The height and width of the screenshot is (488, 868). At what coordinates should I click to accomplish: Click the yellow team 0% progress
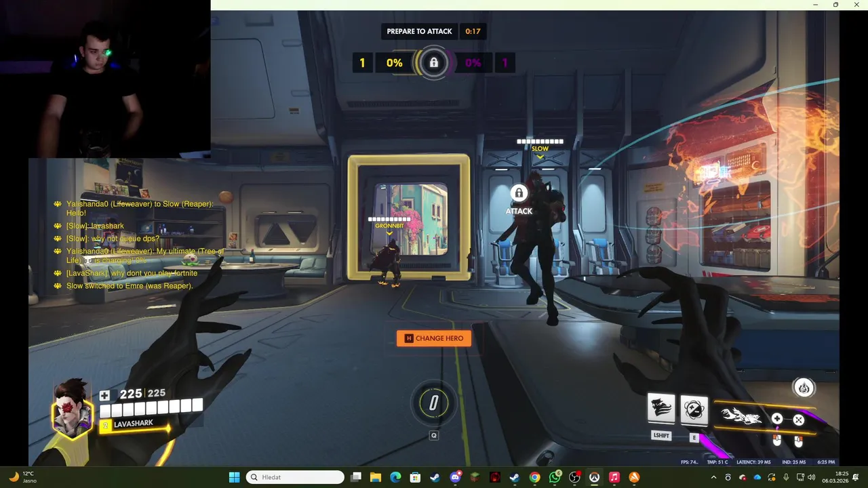pos(394,63)
